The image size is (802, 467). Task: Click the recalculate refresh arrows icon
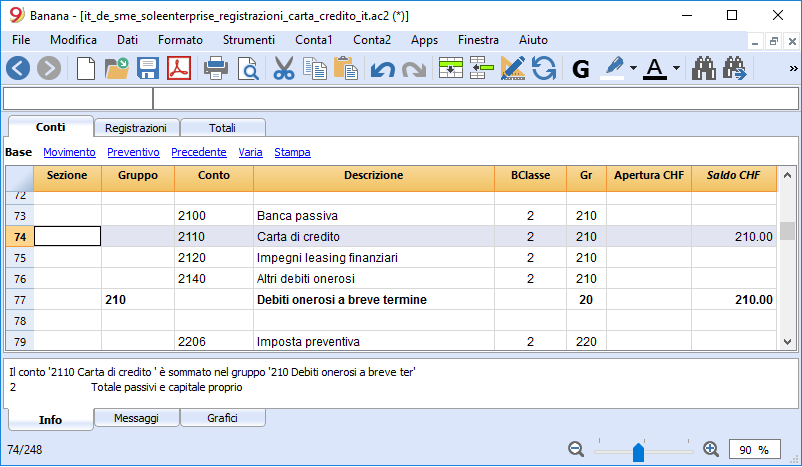click(x=544, y=68)
